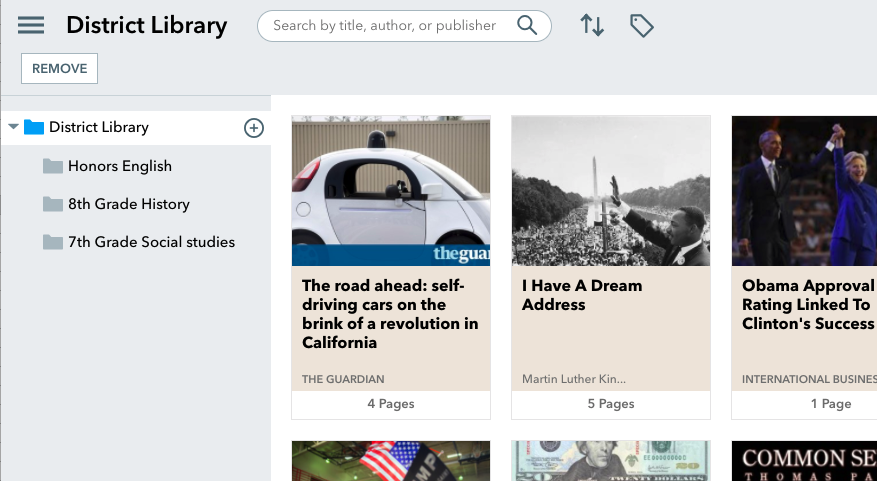
Task: Open the tag filter icon
Action: tap(642, 26)
